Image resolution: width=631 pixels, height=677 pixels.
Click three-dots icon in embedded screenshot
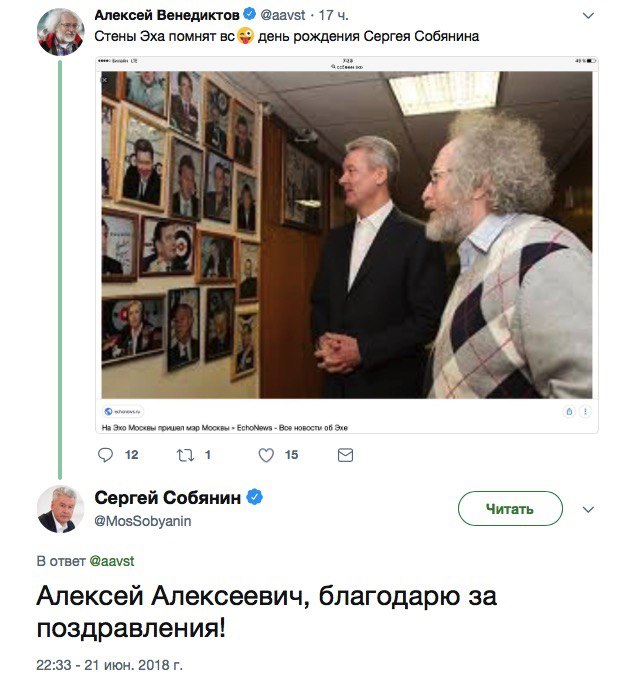[585, 411]
